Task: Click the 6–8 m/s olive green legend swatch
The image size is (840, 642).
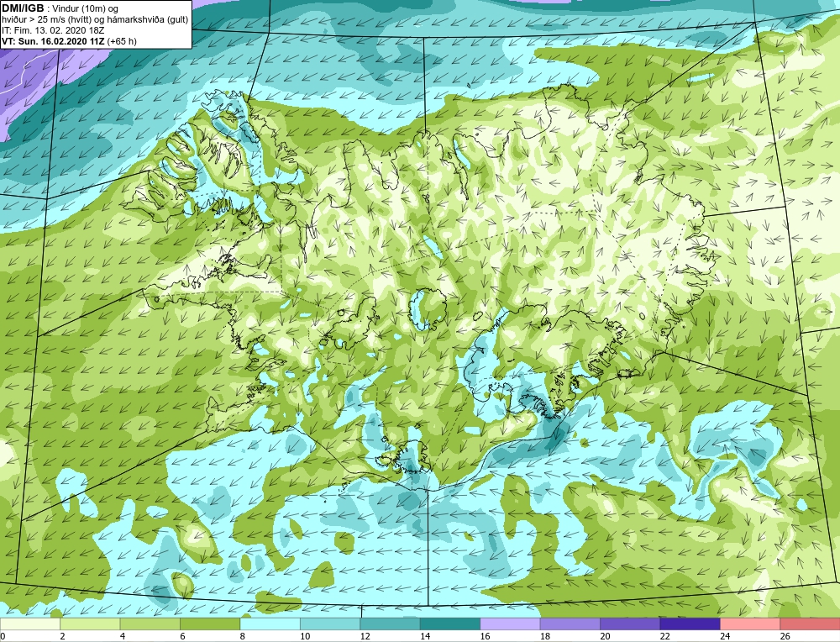Action: pos(210,624)
